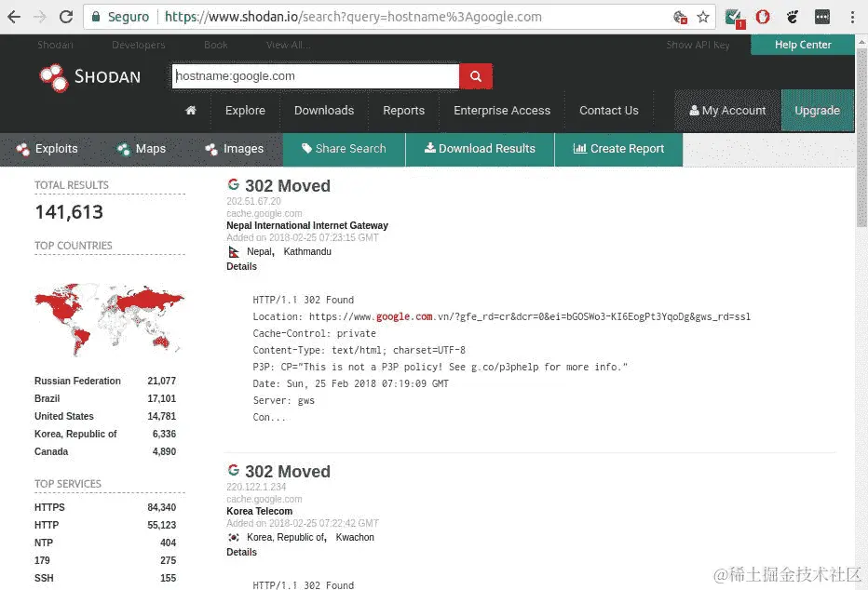Open My Account

click(727, 111)
